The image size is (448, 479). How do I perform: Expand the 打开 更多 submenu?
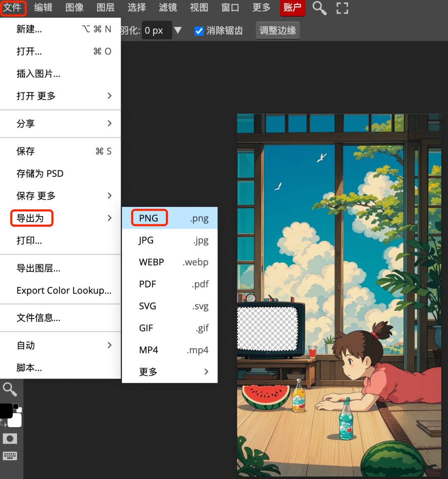(x=61, y=96)
